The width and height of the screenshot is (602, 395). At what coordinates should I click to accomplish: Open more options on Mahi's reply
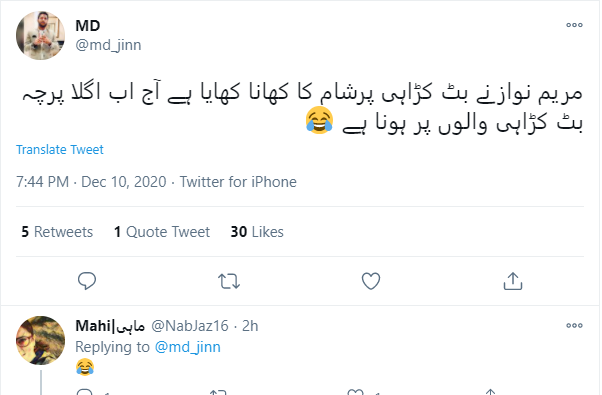(574, 326)
